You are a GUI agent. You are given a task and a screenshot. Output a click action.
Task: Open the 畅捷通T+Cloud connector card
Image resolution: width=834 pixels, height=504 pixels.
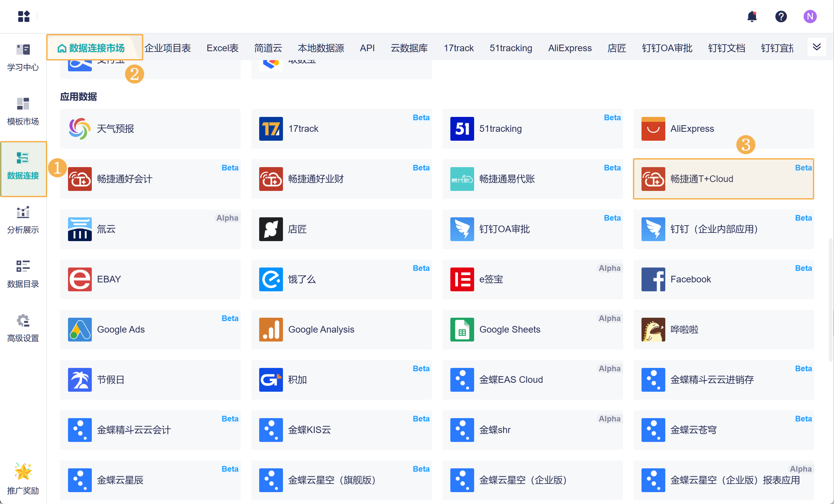click(723, 179)
